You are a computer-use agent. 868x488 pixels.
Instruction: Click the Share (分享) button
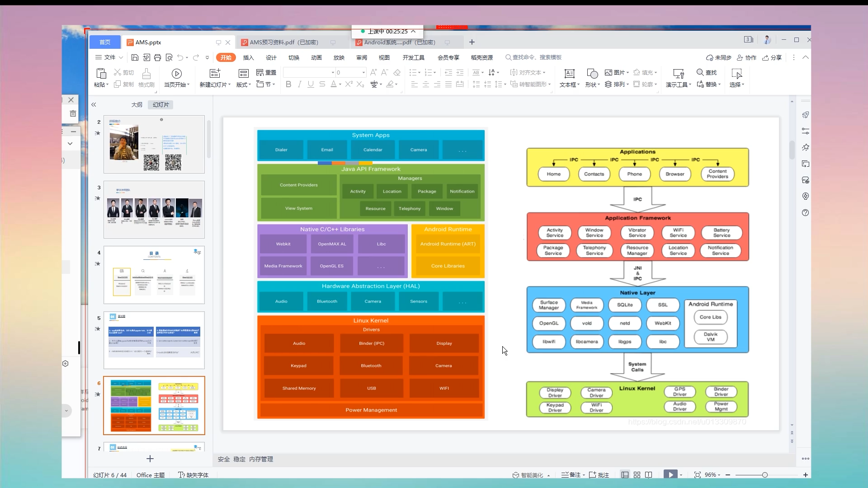tap(772, 57)
